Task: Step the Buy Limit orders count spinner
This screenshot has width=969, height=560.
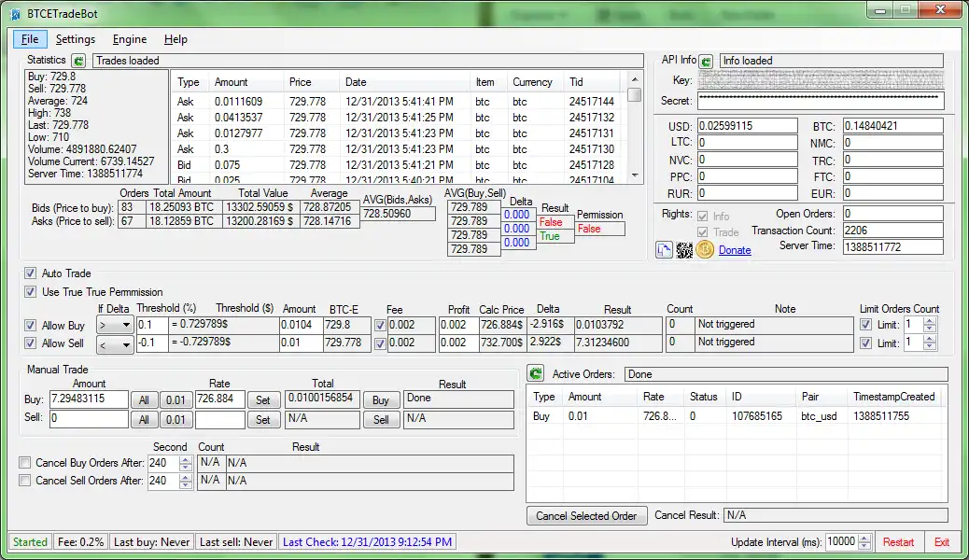Action: pyautogui.click(x=930, y=325)
